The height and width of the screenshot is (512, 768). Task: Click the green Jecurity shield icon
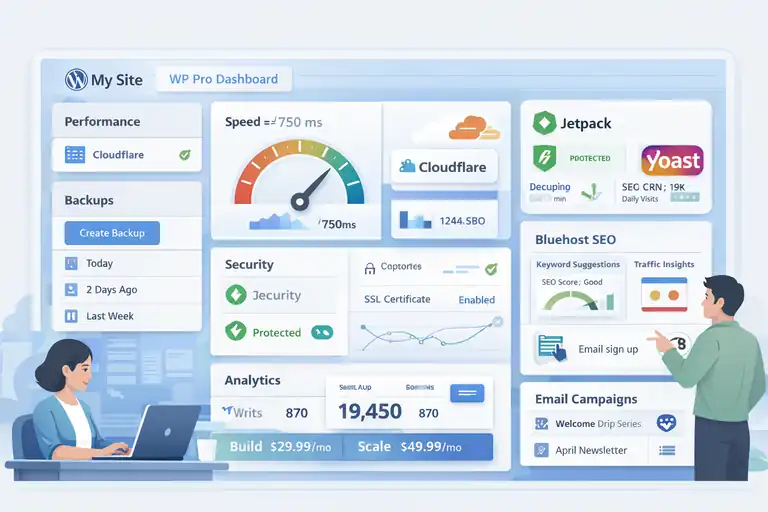(x=236, y=295)
